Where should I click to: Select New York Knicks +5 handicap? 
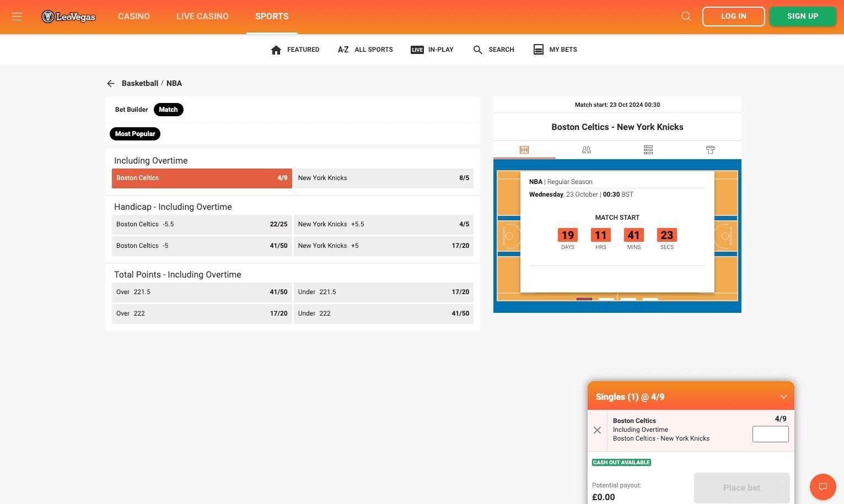tap(384, 246)
